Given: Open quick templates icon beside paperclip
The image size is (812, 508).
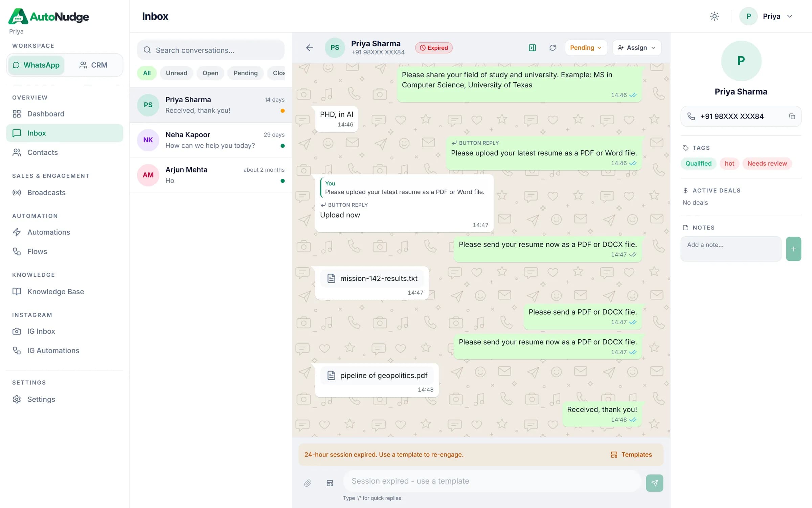Looking at the screenshot, I should (x=330, y=483).
